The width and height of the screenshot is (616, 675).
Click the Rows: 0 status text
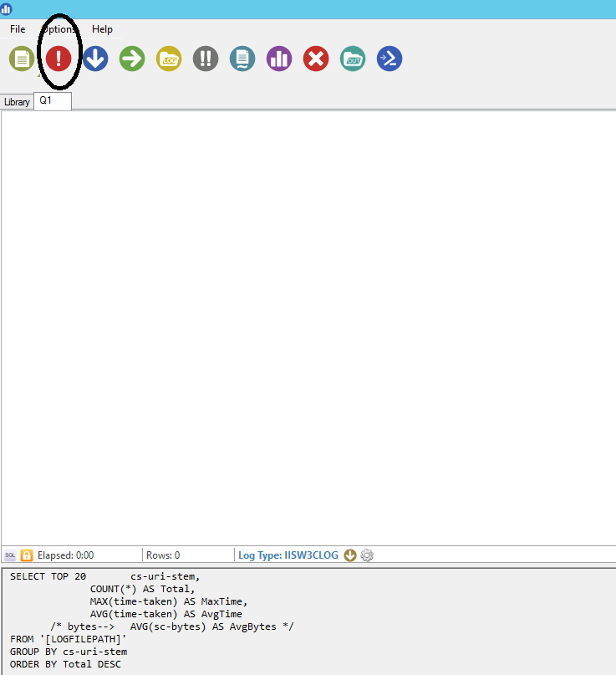click(x=163, y=555)
